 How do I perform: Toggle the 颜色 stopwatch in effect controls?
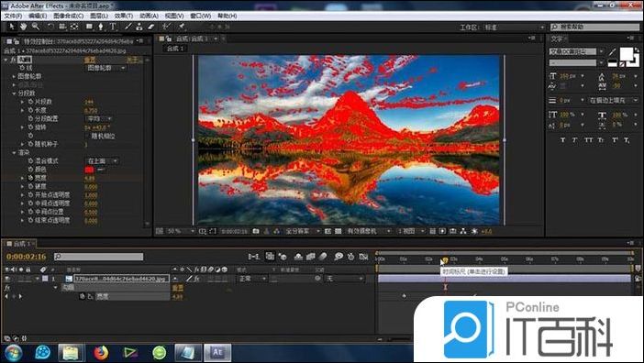tap(31, 170)
